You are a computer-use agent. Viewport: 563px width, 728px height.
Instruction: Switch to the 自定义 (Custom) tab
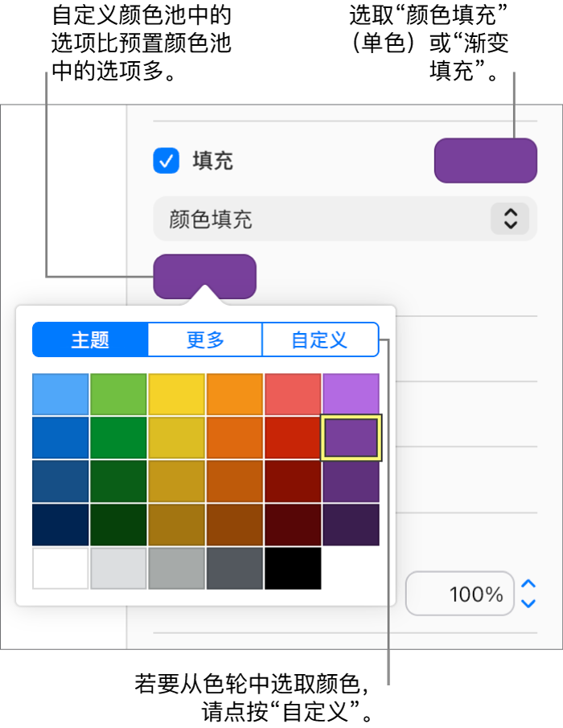click(321, 339)
